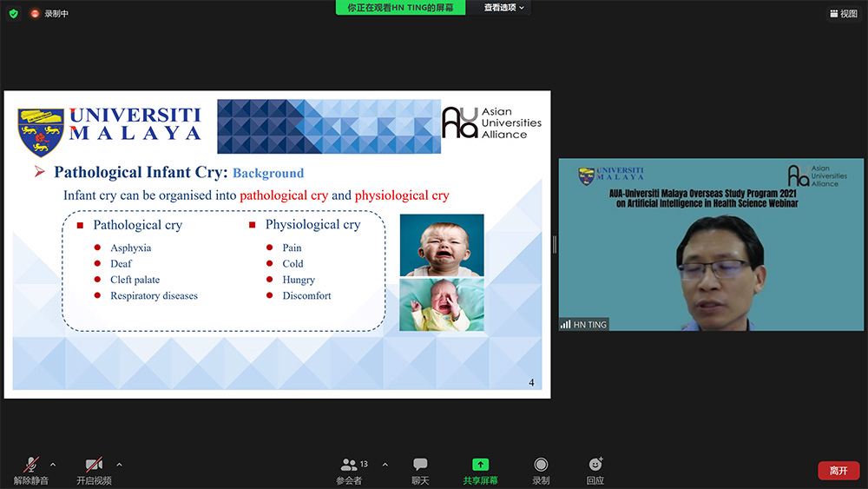The image size is (868, 489).
Task: Expand video options arrow beside camera
Action: coord(120,465)
